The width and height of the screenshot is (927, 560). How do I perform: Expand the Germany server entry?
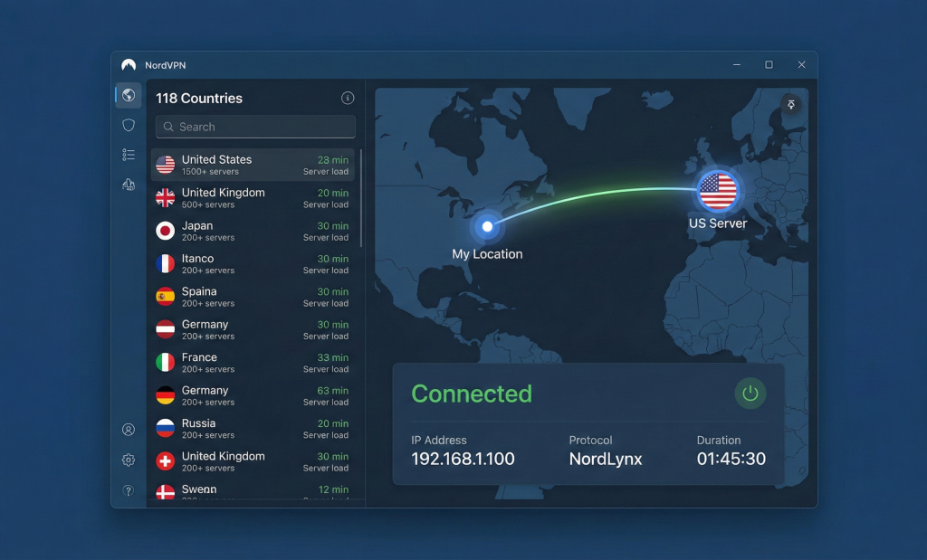coord(253,329)
